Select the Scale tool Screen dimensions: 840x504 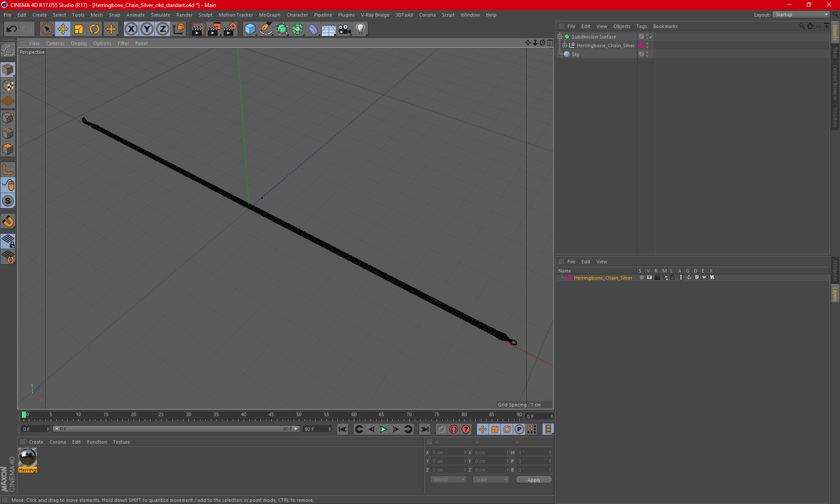(x=79, y=29)
